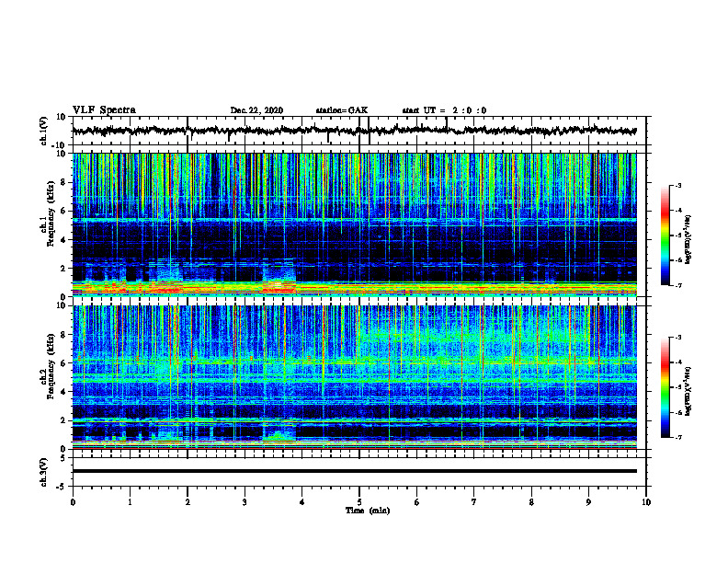Select the log(PSD) label beside ch.1 colorbar
The image size is (728, 563).
(x=688, y=240)
